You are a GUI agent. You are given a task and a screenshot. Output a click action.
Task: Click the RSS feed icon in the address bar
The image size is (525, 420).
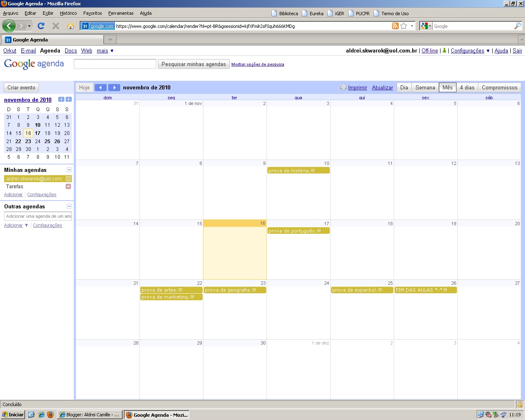[x=395, y=26]
